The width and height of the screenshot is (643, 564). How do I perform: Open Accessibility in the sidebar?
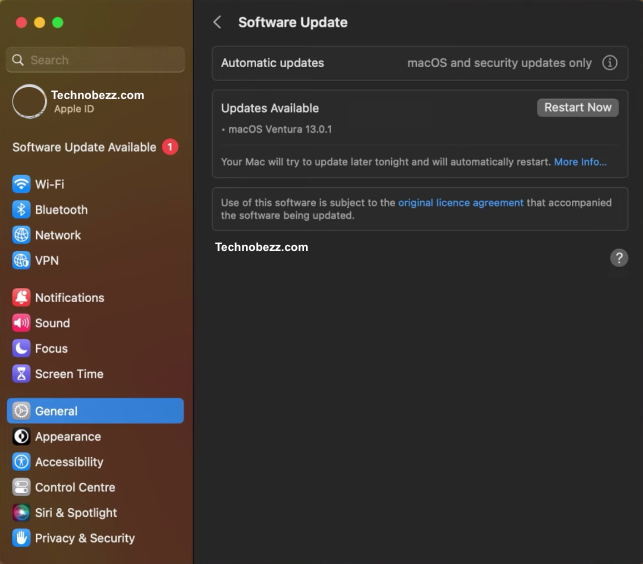69,462
